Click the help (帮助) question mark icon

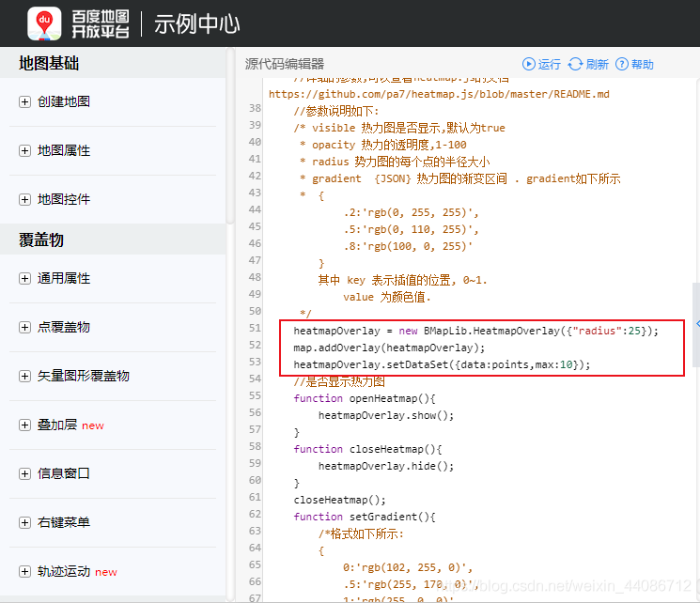coord(622,64)
